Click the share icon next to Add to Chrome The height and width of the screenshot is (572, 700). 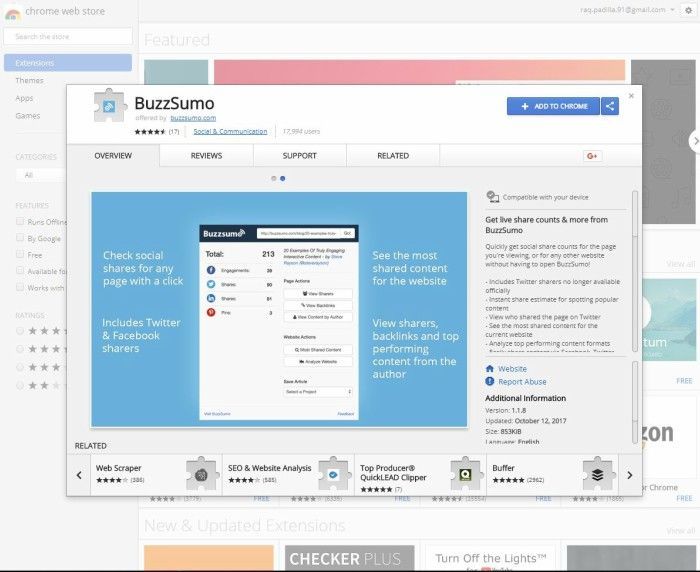(610, 106)
